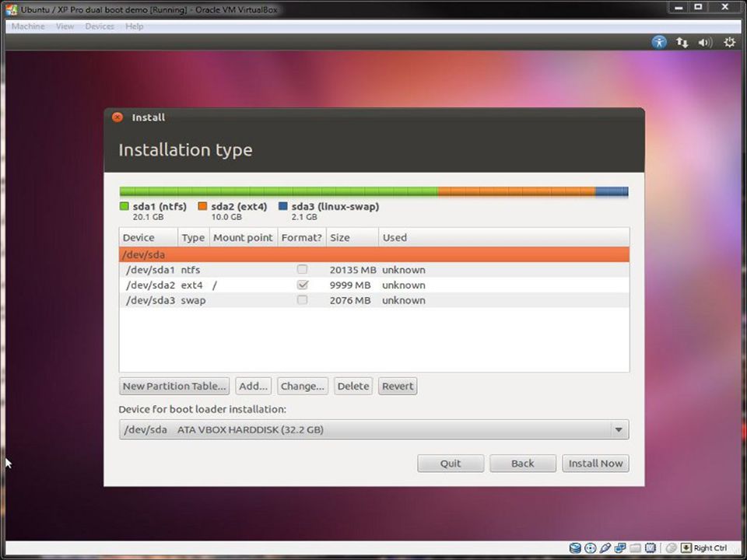Image resolution: width=747 pixels, height=560 pixels.
Task: Click VirtualBox shared folders status icon
Action: tap(635, 548)
